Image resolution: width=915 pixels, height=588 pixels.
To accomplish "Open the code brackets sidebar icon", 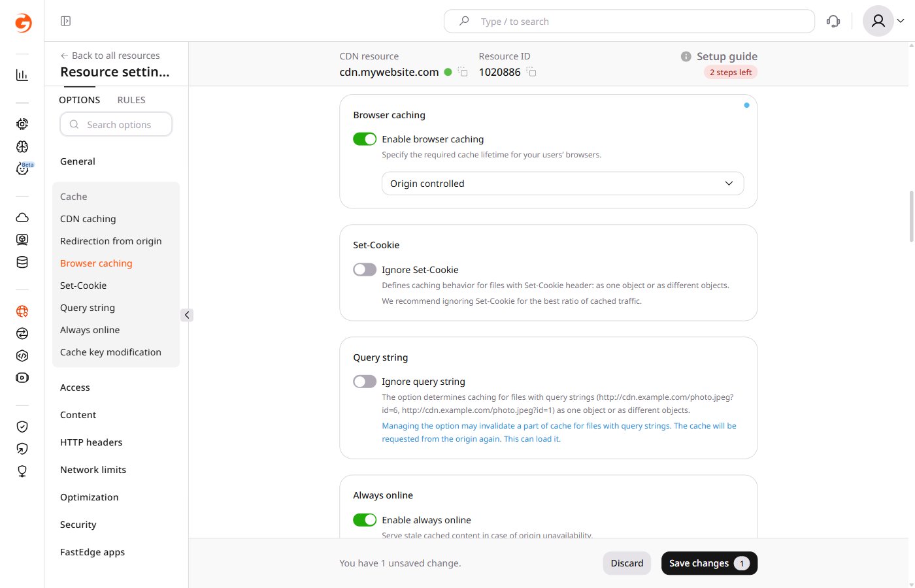I will pyautogui.click(x=22, y=355).
